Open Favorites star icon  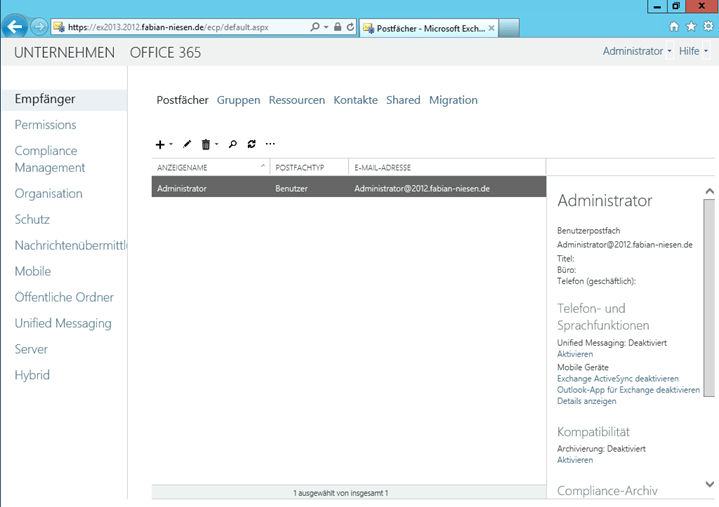(x=691, y=27)
